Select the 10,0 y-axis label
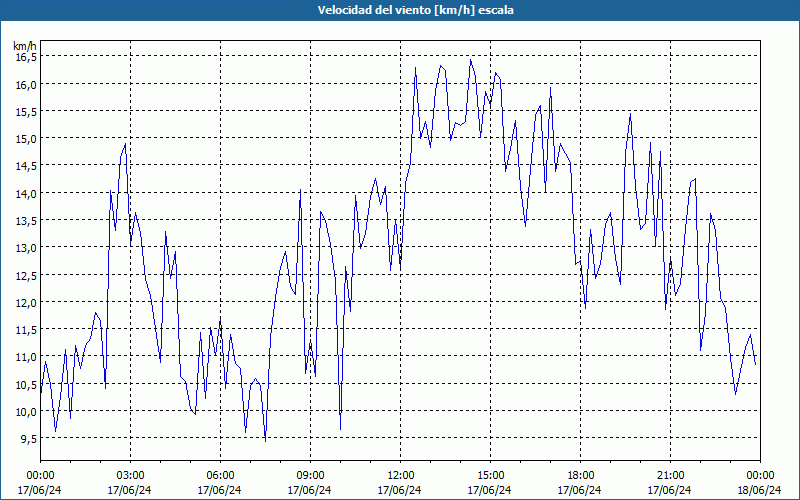This screenshot has height=500, width=800. tap(26, 411)
